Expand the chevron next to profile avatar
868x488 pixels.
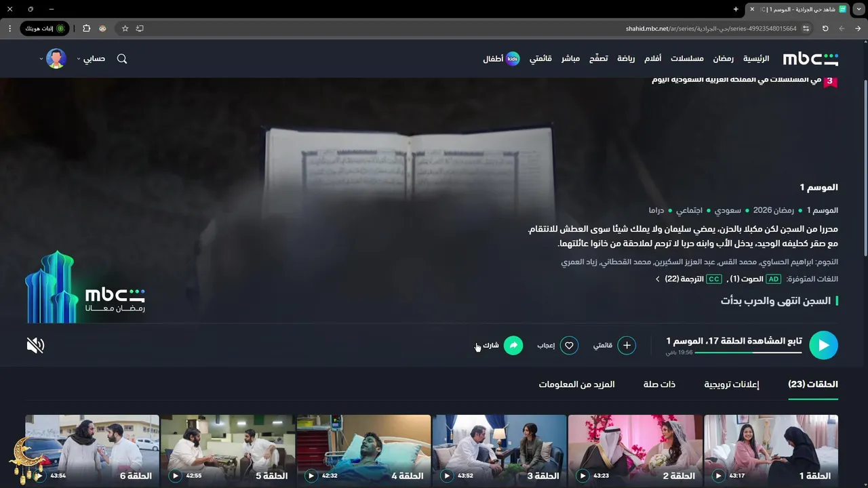pyautogui.click(x=41, y=59)
